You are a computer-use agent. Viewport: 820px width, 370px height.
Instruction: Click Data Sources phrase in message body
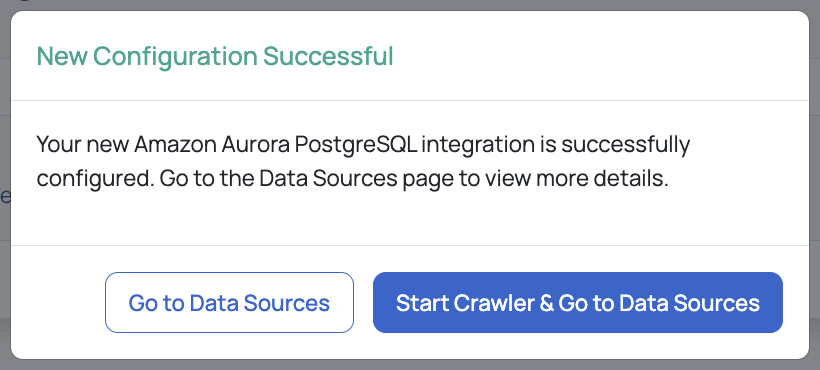[328, 179]
